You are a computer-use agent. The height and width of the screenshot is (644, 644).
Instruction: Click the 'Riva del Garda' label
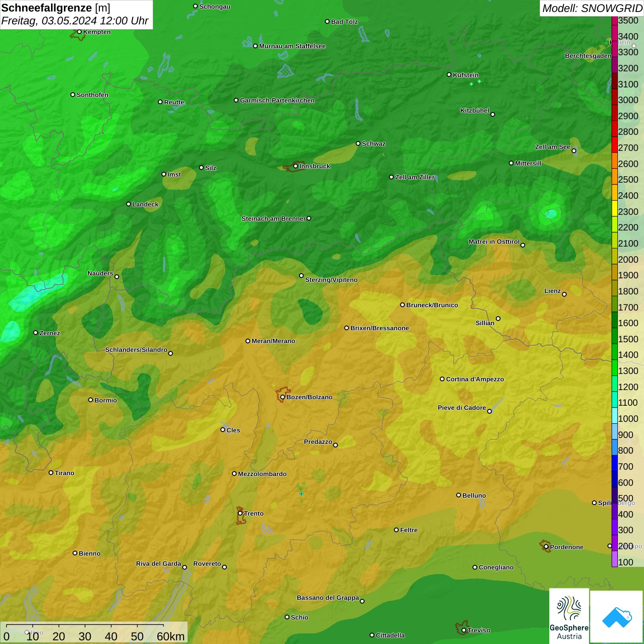(x=159, y=563)
